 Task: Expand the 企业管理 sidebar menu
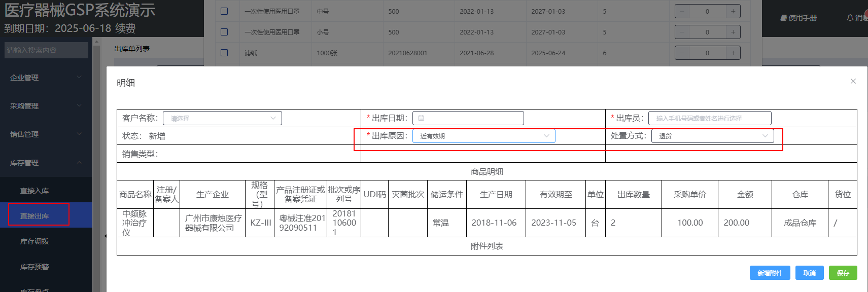[46, 78]
